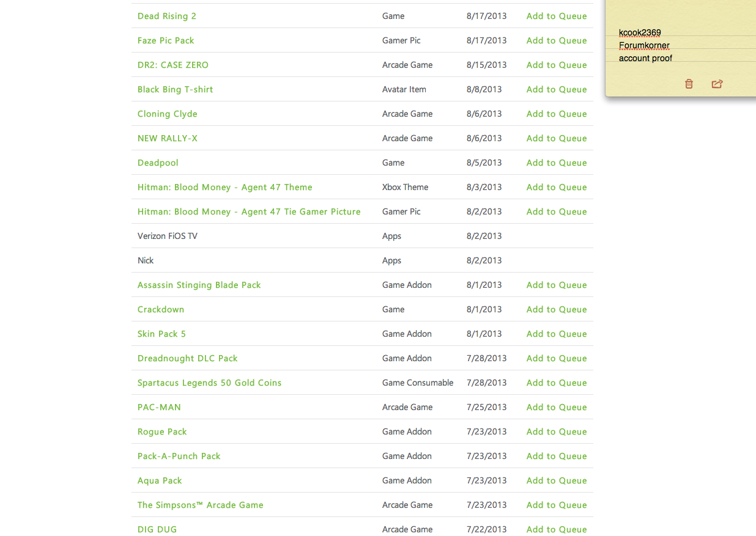Screen dimensions: 756x536
Task: Add Agent 47 Tie Gamer Picture to queue
Action: (x=557, y=211)
